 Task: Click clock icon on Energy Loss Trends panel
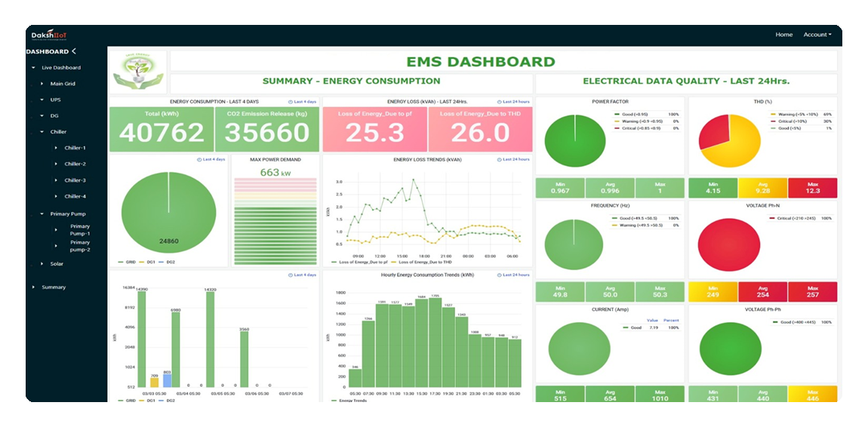click(x=499, y=159)
